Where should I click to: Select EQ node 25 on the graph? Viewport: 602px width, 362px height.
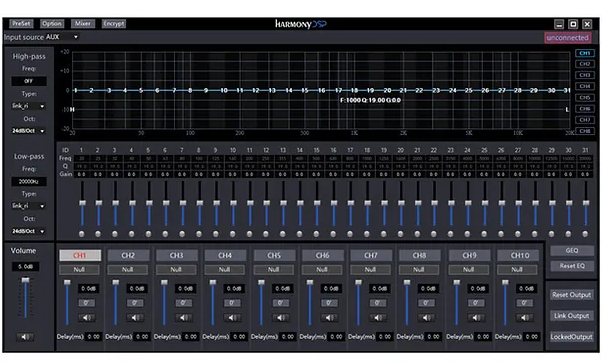tap(469, 91)
